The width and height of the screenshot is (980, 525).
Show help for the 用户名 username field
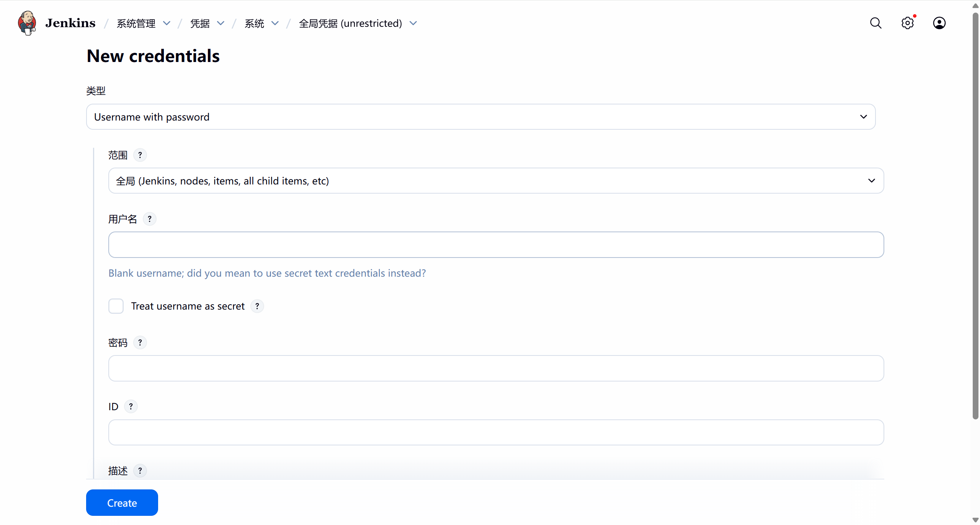[150, 219]
